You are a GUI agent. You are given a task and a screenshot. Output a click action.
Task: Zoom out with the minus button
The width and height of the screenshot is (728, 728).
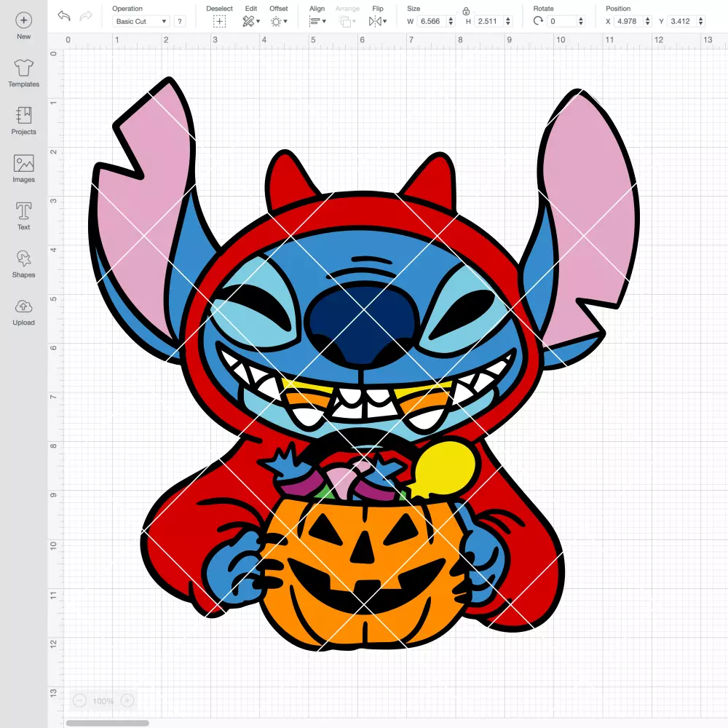79,700
